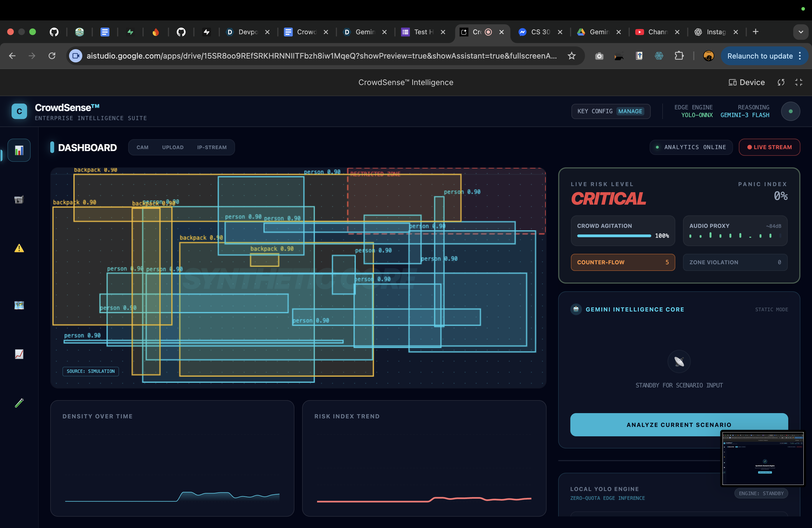The height and width of the screenshot is (528, 812).
Task: Open the trend chart sidebar icon
Action: click(x=19, y=354)
